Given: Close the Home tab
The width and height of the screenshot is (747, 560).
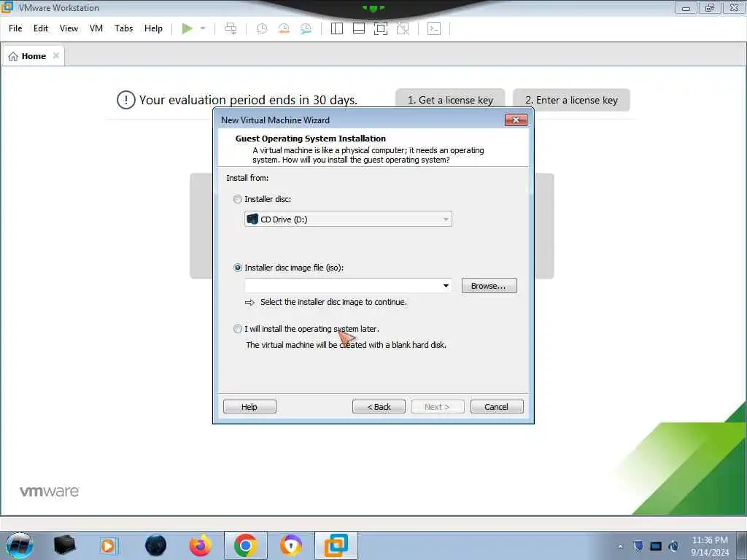Looking at the screenshot, I should coord(55,55).
